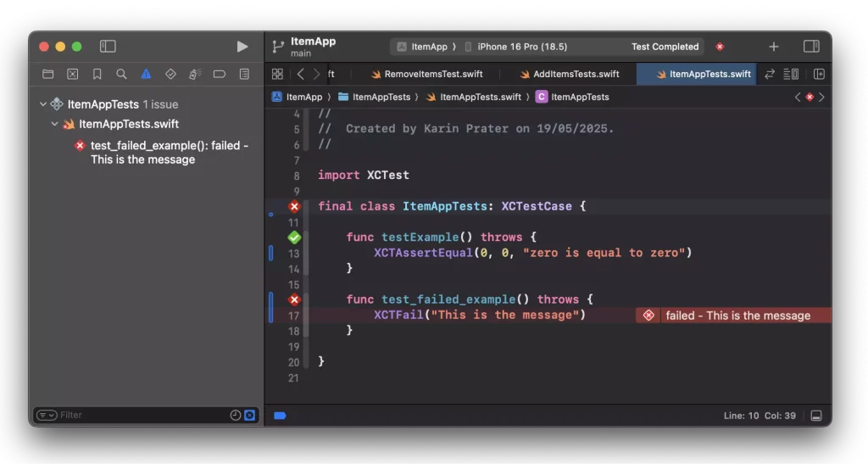
Task: Click the passed testExample green checkmark
Action: [x=294, y=238]
